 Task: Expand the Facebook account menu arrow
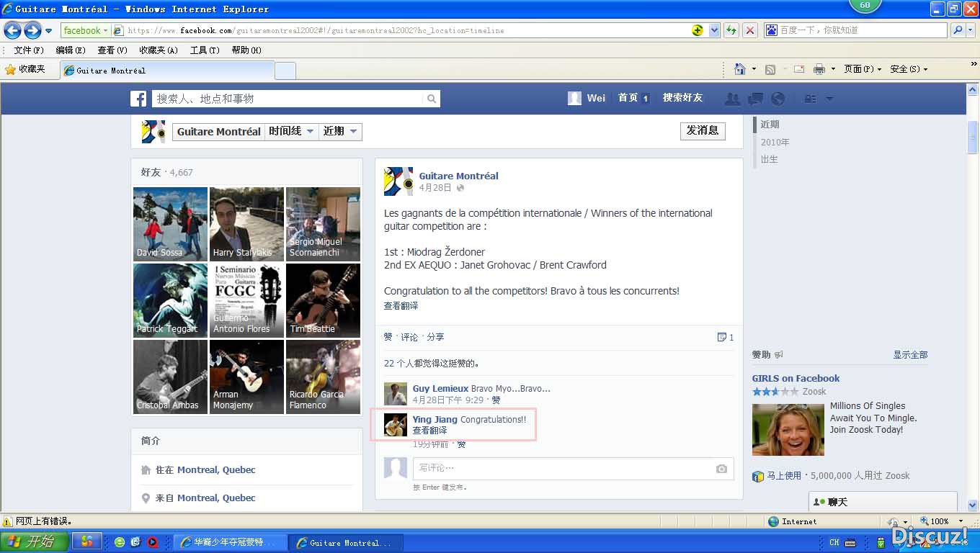pyautogui.click(x=829, y=99)
